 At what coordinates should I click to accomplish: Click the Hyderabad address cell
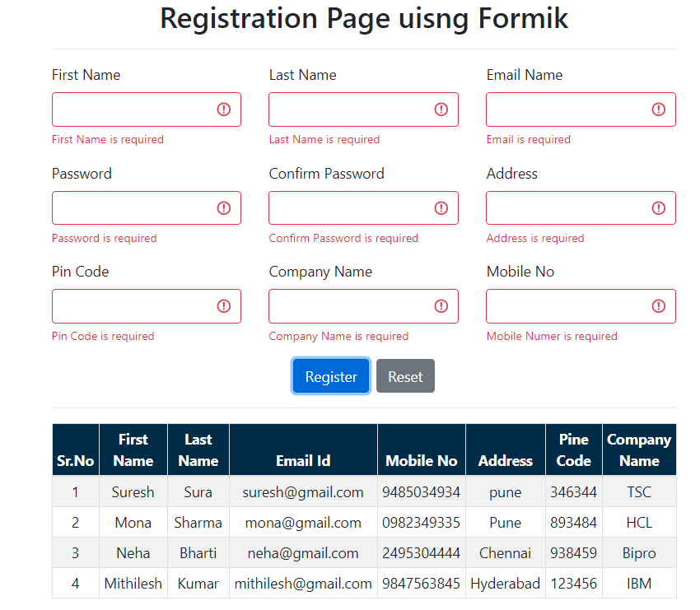506,583
